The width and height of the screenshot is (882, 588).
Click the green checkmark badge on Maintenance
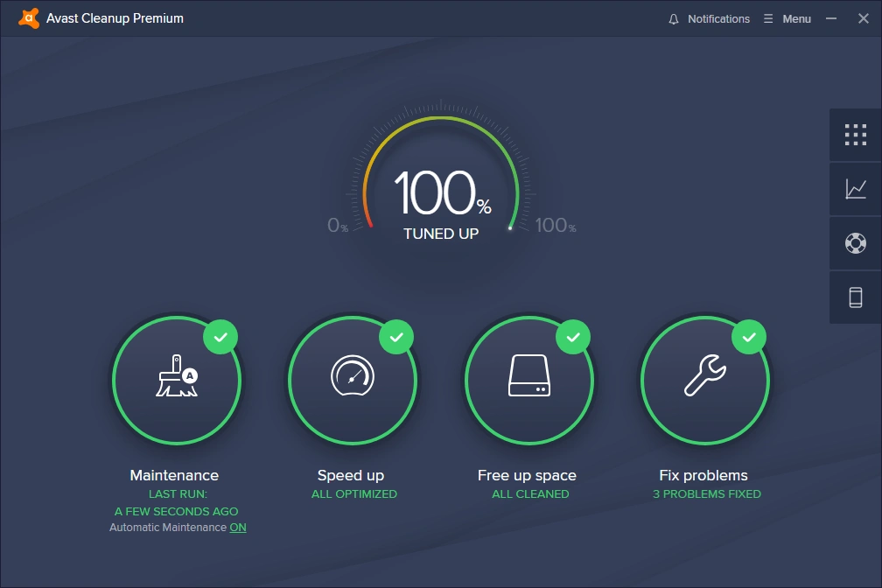point(220,337)
